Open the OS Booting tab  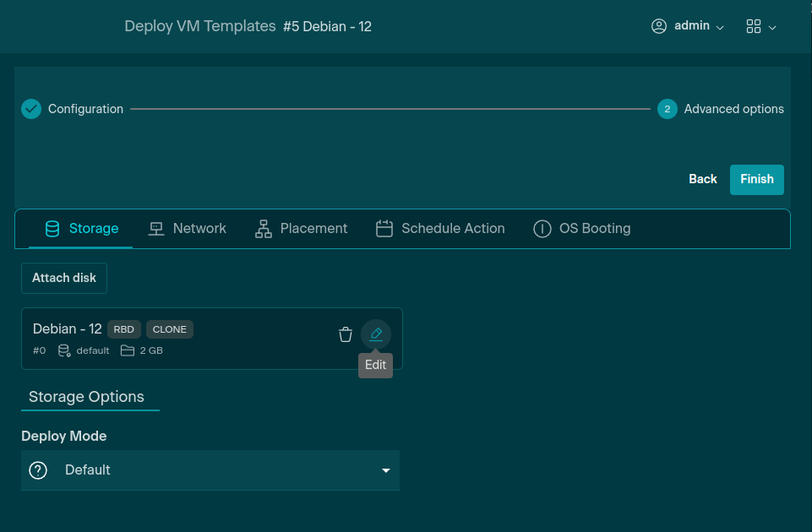tap(582, 229)
